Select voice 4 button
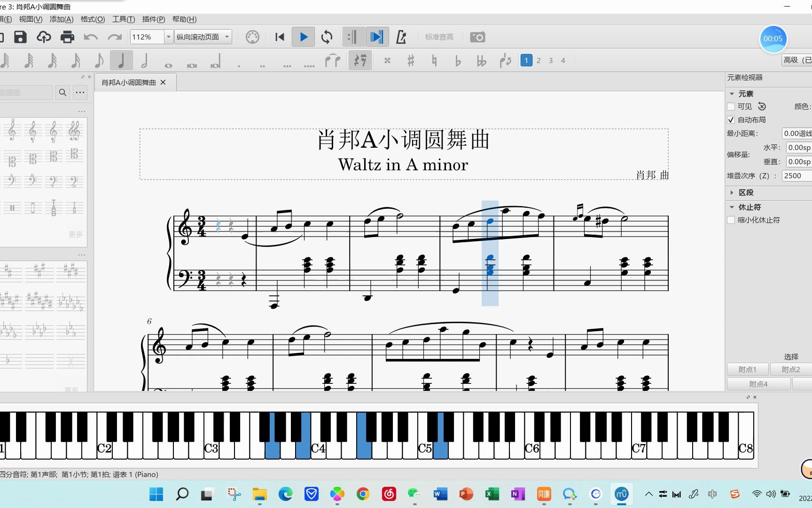This screenshot has width=812, height=508. click(563, 60)
